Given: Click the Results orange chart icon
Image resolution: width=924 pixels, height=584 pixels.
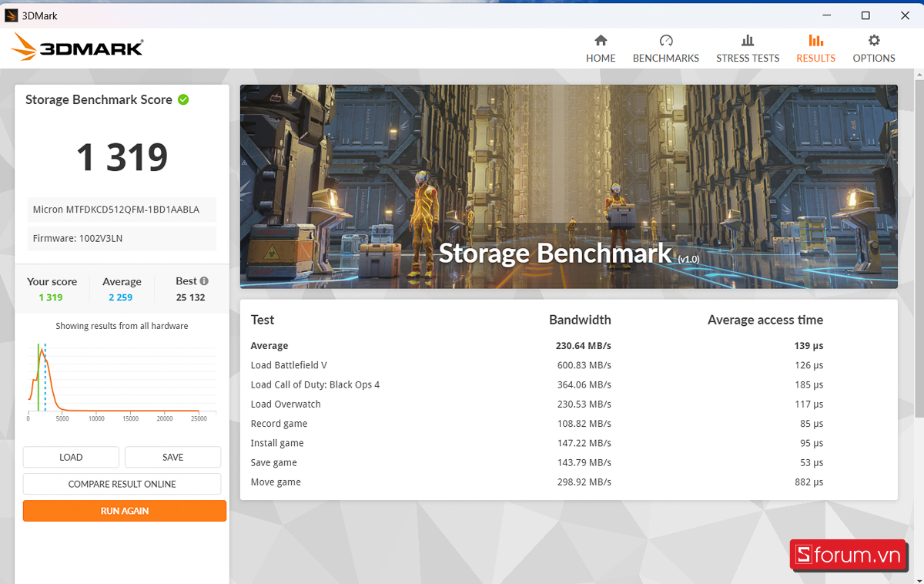Looking at the screenshot, I should [815, 40].
